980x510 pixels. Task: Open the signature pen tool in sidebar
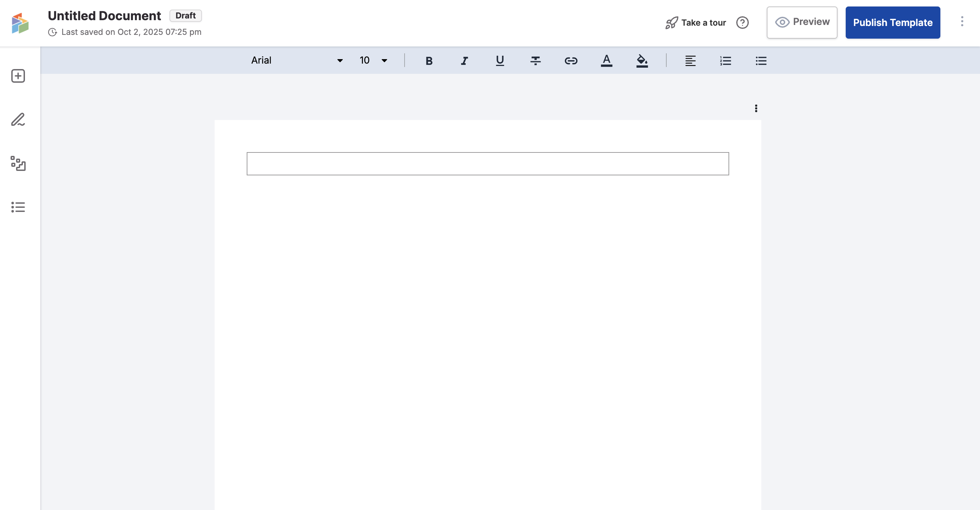click(x=18, y=120)
